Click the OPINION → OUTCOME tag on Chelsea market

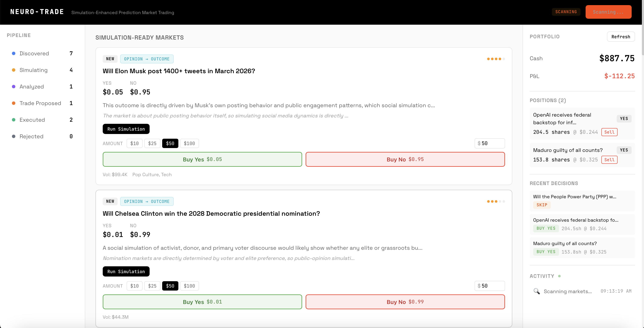click(147, 201)
